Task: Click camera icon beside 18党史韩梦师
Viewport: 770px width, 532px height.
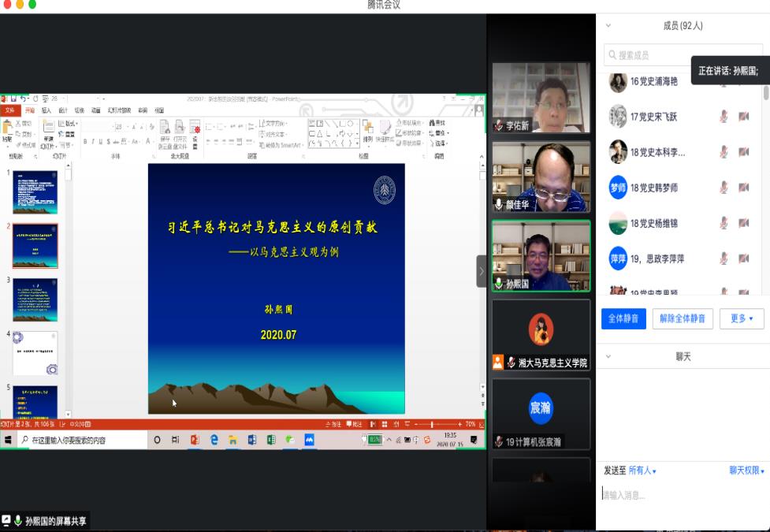Action: [743, 188]
